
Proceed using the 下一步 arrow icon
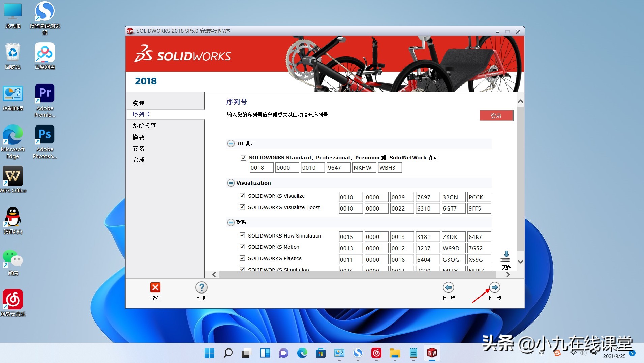pos(494,287)
